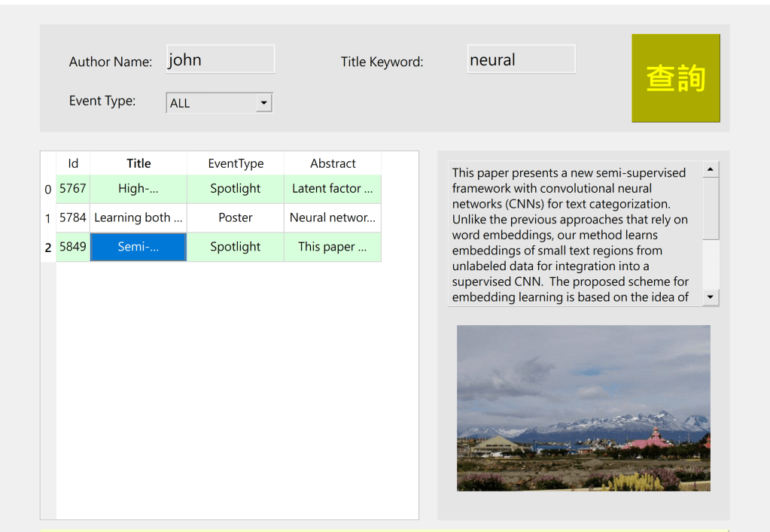The width and height of the screenshot is (770, 532).
Task: Click the mountain landscape photo
Action: (583, 408)
